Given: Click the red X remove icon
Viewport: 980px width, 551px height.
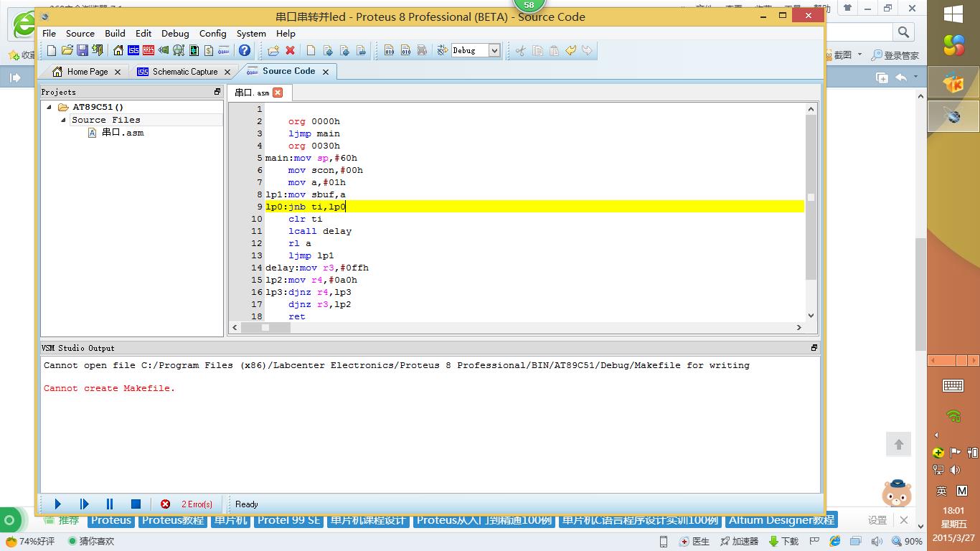Looking at the screenshot, I should [290, 50].
